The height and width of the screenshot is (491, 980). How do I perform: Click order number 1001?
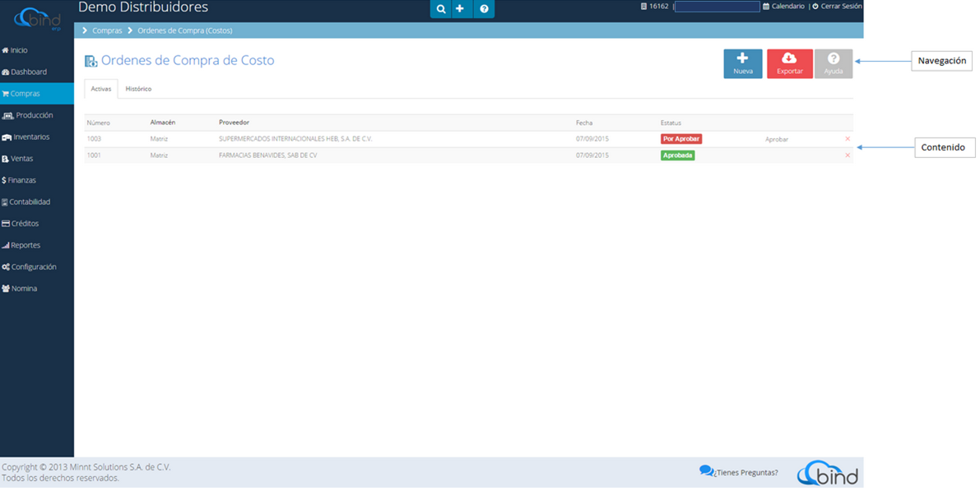tap(94, 155)
